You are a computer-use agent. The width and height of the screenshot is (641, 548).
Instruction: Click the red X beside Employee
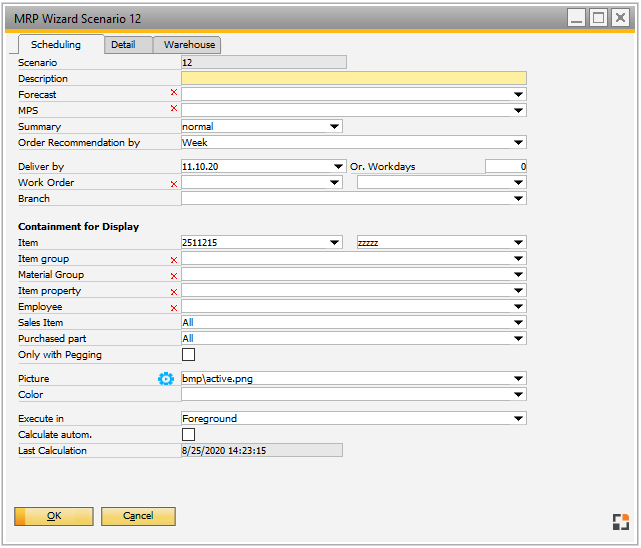point(173,307)
